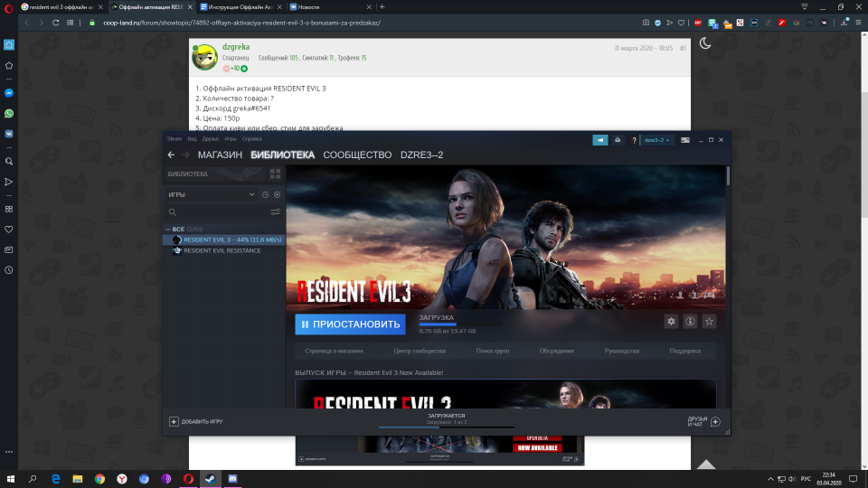
Task: Open the Справка menu
Action: click(252, 139)
